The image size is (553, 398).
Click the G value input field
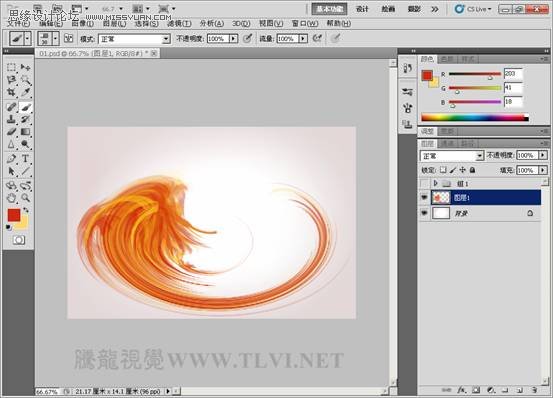(x=513, y=87)
